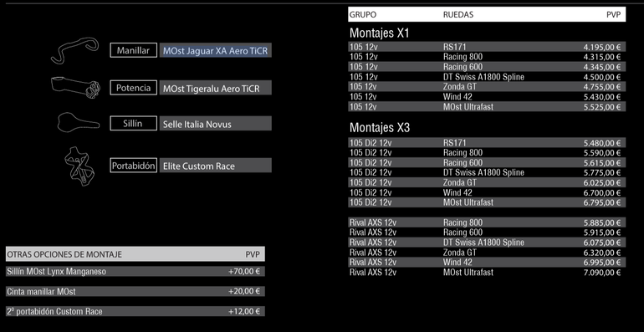Select the Manillar label box

click(x=134, y=50)
